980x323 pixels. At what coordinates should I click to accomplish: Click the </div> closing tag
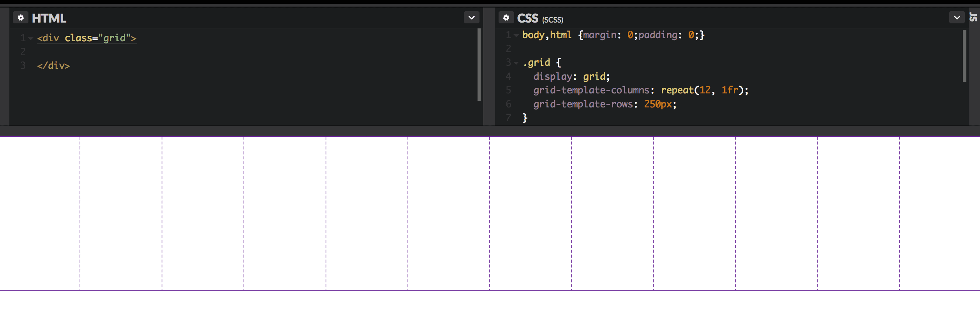pos(53,65)
